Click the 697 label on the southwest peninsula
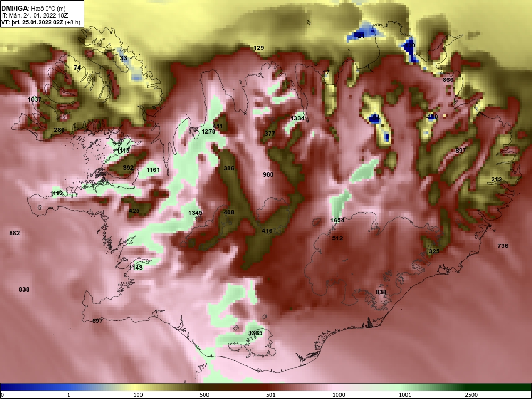Screen dimensions: 532x399 pos(97,321)
